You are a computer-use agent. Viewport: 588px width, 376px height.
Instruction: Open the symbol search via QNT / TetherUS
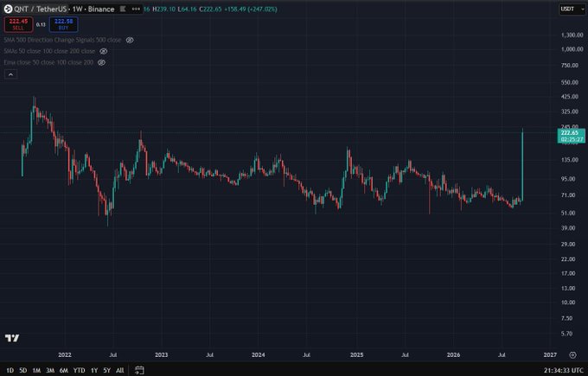pyautogui.click(x=41, y=9)
